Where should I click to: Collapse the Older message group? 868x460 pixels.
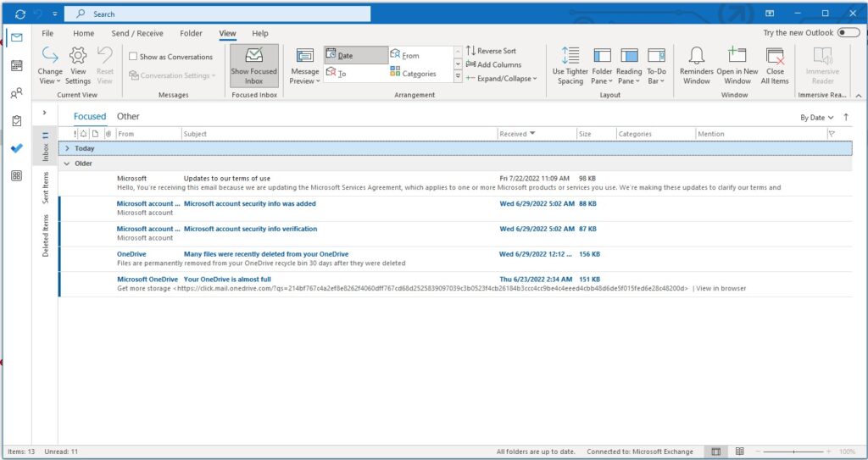[67, 163]
